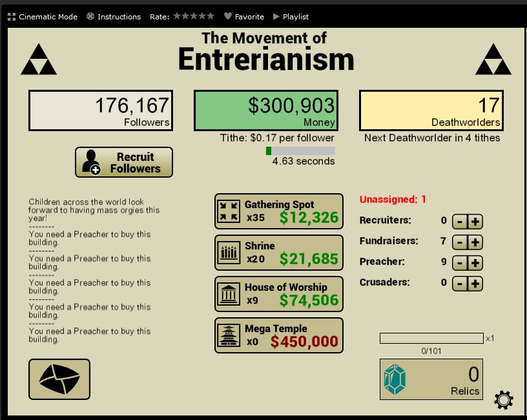Add one Recruiter with plus button
527x420 pixels.
coord(475,222)
